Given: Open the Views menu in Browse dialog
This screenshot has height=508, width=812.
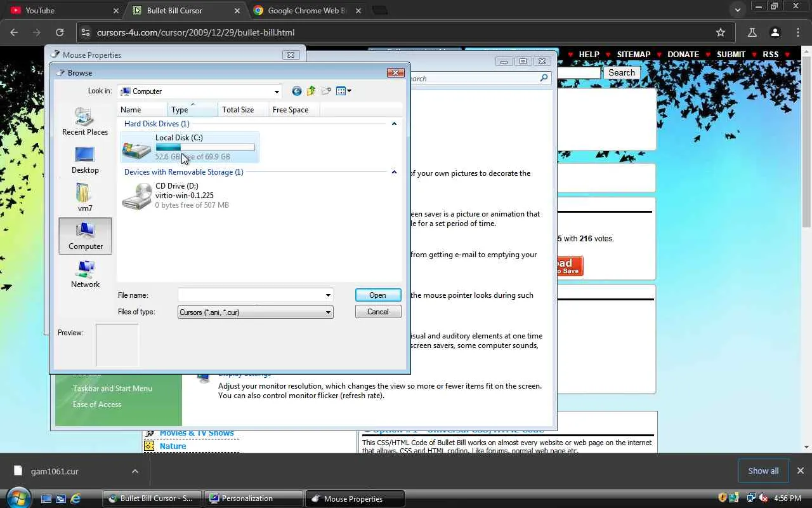Looking at the screenshot, I should [343, 91].
